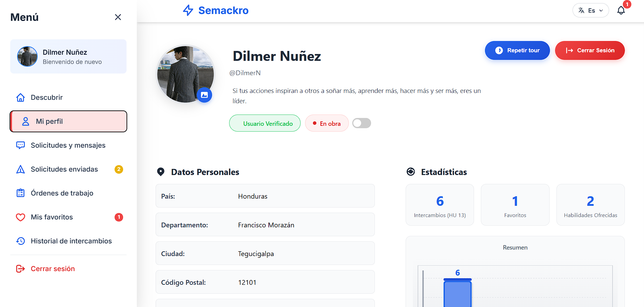Screen dimensions: 644x307
Task: Click the Intercambios statistics card
Action: click(439, 205)
